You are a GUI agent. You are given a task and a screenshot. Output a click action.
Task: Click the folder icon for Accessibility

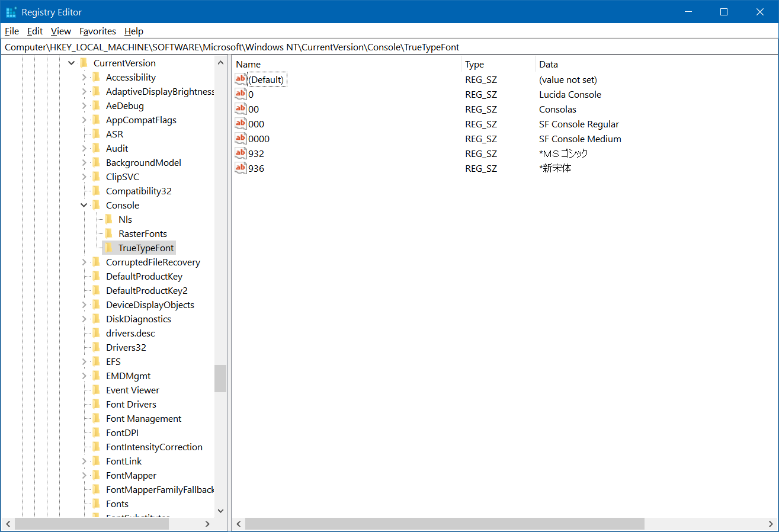point(96,77)
